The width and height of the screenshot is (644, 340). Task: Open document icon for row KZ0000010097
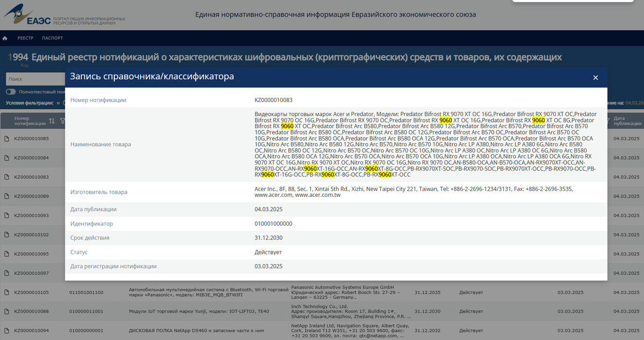7,273
